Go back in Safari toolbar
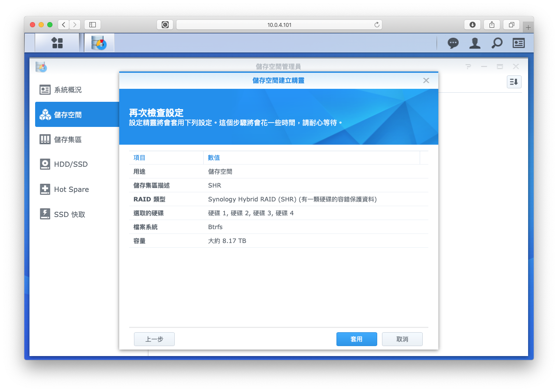The width and height of the screenshot is (558, 392). pos(63,25)
